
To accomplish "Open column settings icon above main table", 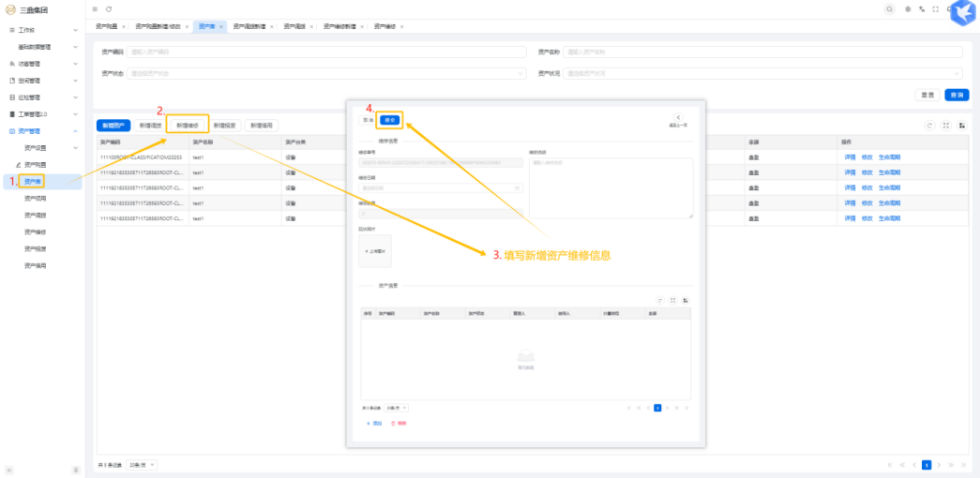I will tap(961, 125).
